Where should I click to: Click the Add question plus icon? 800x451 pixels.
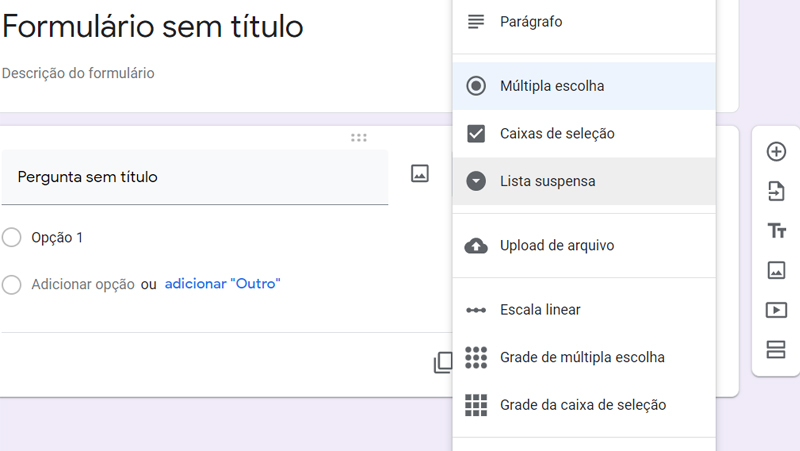[x=776, y=152]
